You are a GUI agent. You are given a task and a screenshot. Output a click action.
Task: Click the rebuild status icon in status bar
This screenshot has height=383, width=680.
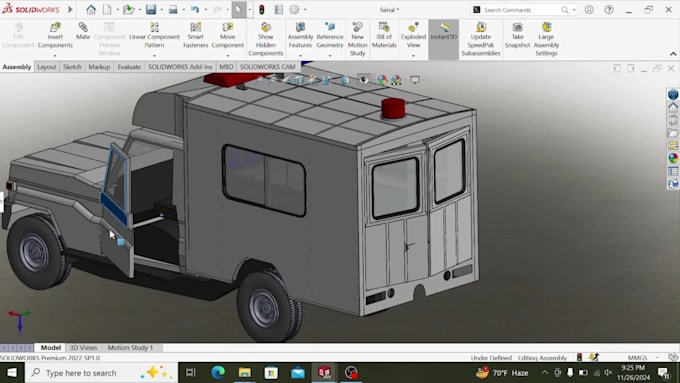[579, 357]
